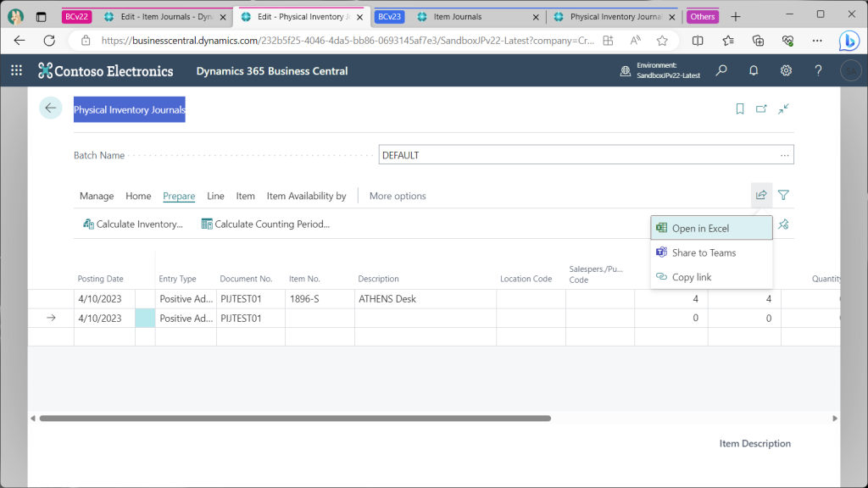Click the browser back arrow
This screenshot has width=868, height=488.
[x=19, y=41]
